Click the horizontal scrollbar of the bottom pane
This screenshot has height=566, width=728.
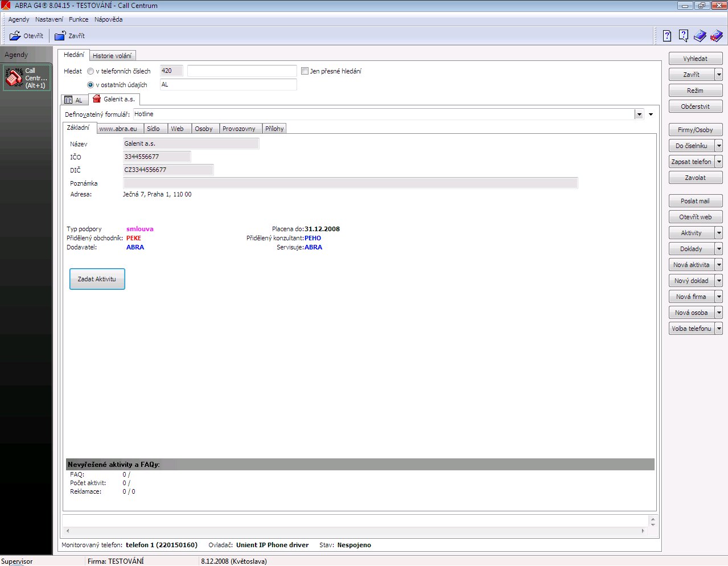pos(356,531)
